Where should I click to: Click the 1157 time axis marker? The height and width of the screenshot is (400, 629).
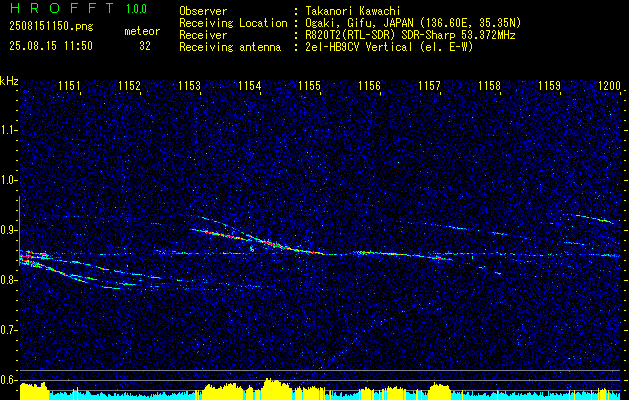(x=429, y=86)
